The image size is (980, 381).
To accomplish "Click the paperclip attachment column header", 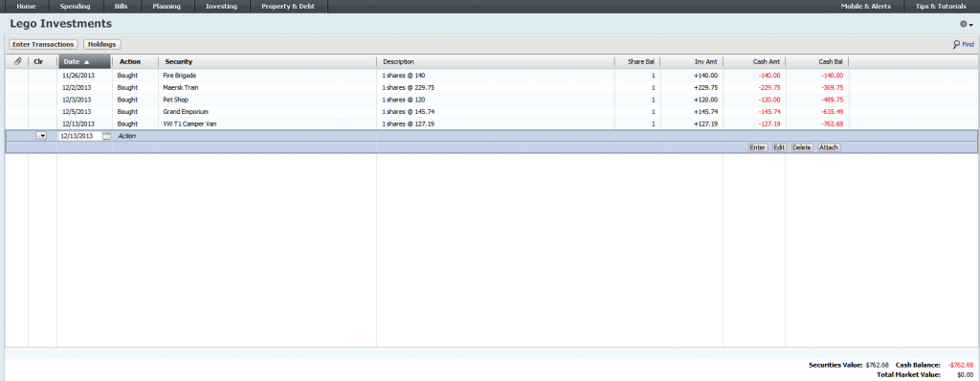I will click(x=17, y=61).
